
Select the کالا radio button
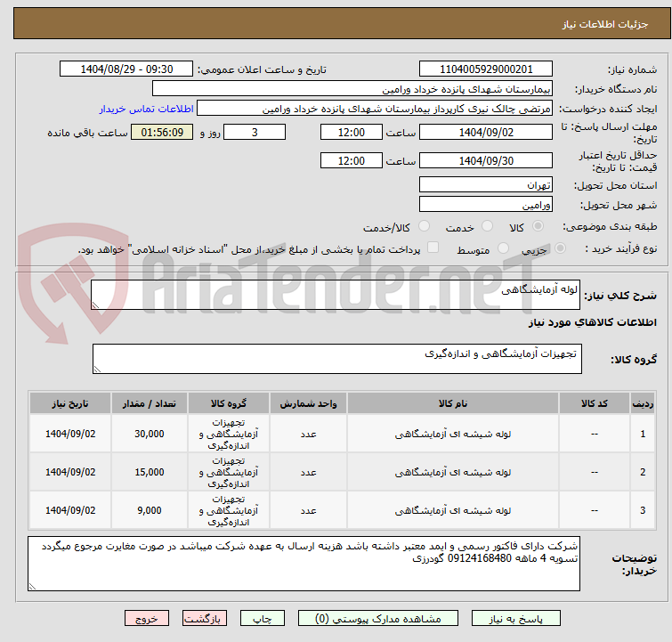[x=538, y=226]
